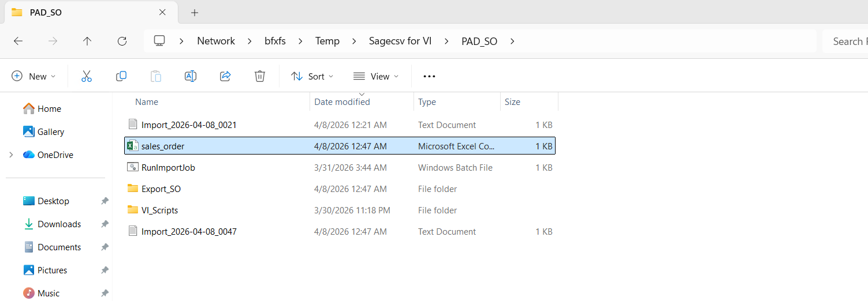Image resolution: width=868 pixels, height=301 pixels.
Task: Click the Delete trash can icon
Action: pyautogui.click(x=260, y=76)
